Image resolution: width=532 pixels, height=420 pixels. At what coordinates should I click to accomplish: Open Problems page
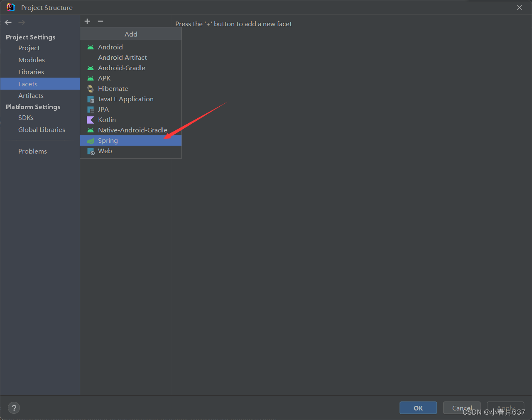click(40, 151)
